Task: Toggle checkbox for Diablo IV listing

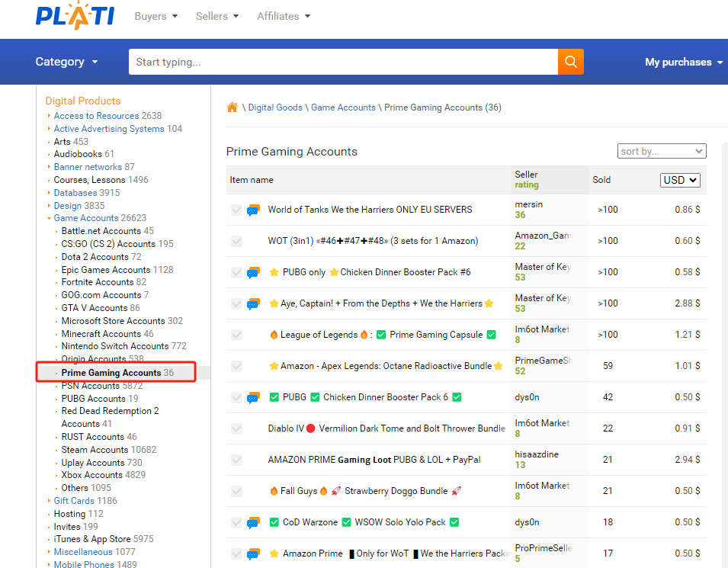Action: coord(237,429)
